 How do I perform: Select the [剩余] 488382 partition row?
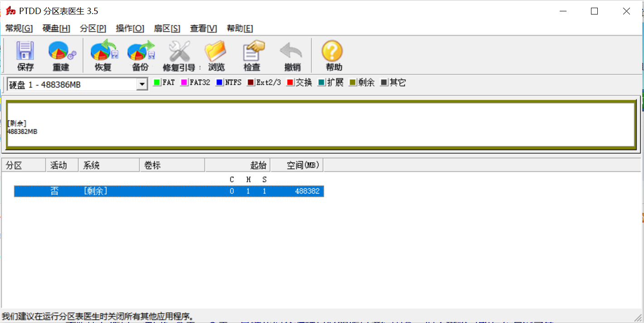[x=169, y=191]
